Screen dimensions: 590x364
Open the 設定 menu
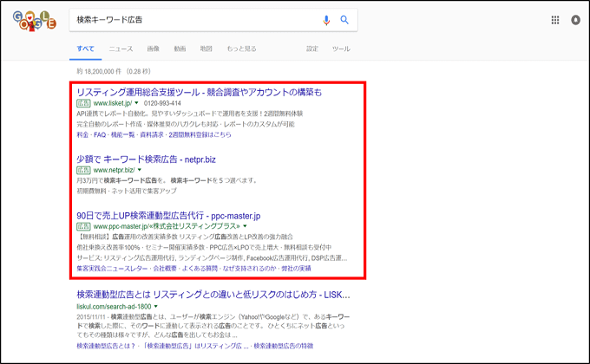312,49
